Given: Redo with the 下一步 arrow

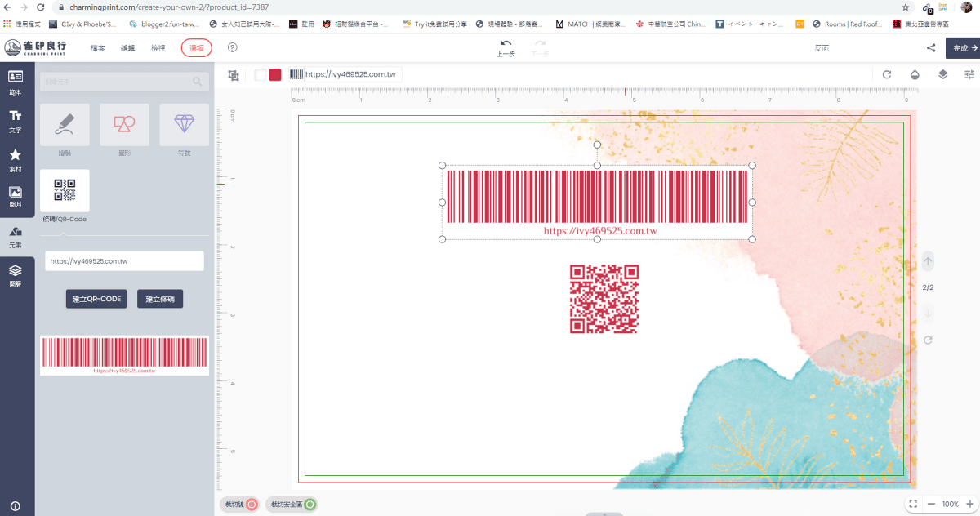Looking at the screenshot, I should pyautogui.click(x=540, y=48).
